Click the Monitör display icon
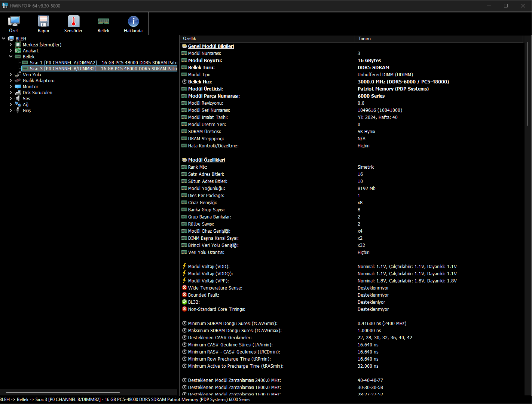 (x=18, y=86)
